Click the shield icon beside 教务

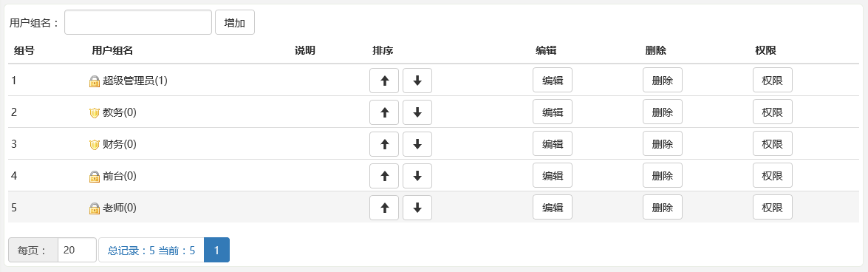pos(94,113)
